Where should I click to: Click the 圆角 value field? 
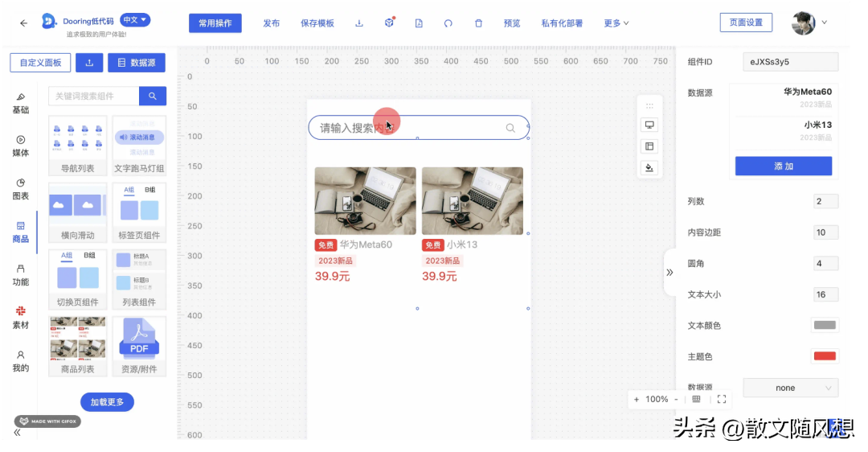pyautogui.click(x=825, y=264)
